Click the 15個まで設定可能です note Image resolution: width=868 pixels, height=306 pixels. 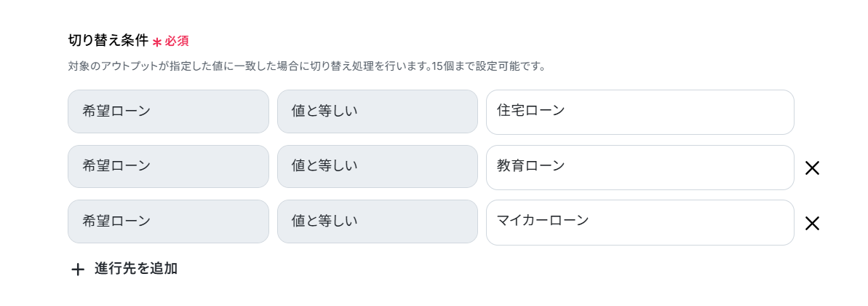click(489, 66)
